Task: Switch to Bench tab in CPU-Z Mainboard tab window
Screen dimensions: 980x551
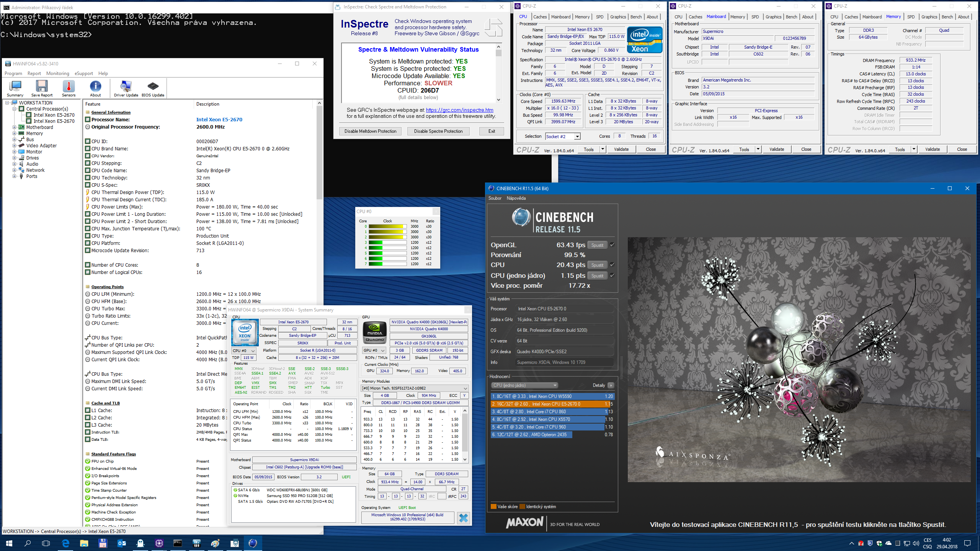Action: click(x=791, y=17)
